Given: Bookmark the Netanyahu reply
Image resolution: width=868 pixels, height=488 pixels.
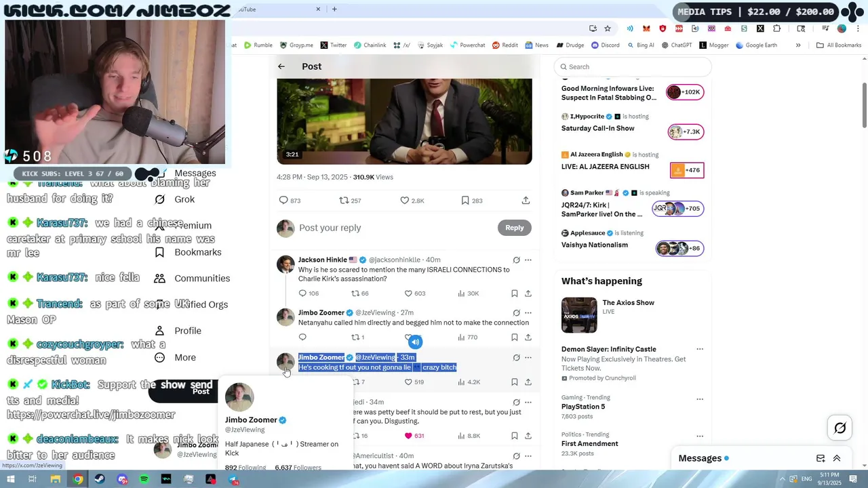Looking at the screenshot, I should click(514, 338).
